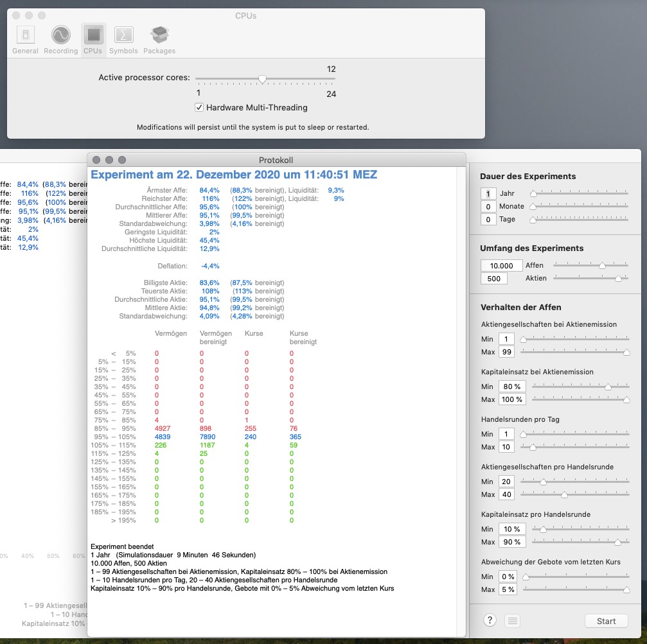Click Max 5 % field under Abweichung der Gebote
This screenshot has height=644, width=647.
pos(508,589)
